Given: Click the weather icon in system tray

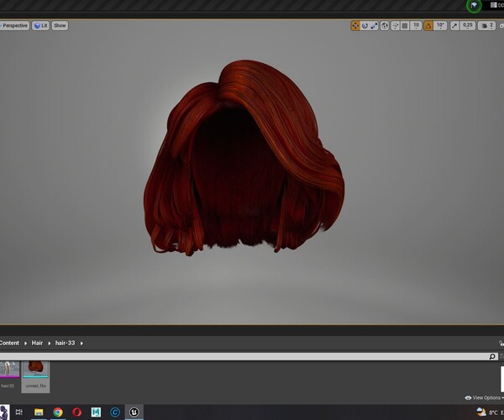Looking at the screenshot, I should click(481, 412).
